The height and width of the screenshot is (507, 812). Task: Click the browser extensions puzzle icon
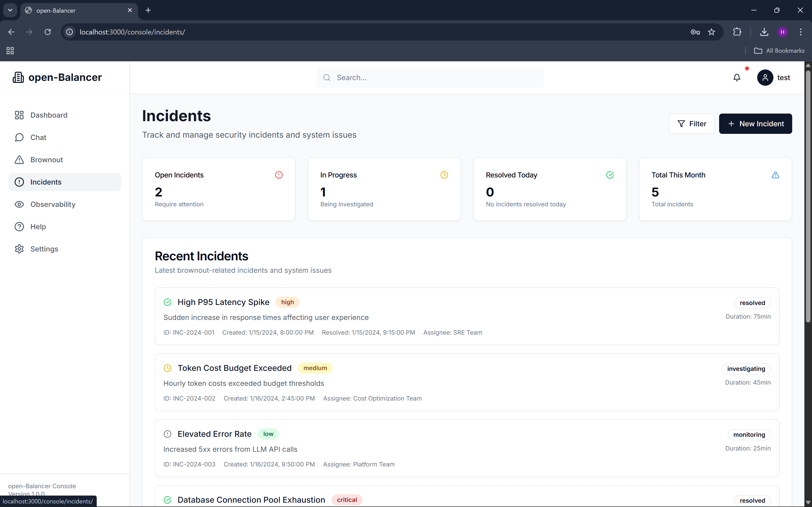pos(737,32)
